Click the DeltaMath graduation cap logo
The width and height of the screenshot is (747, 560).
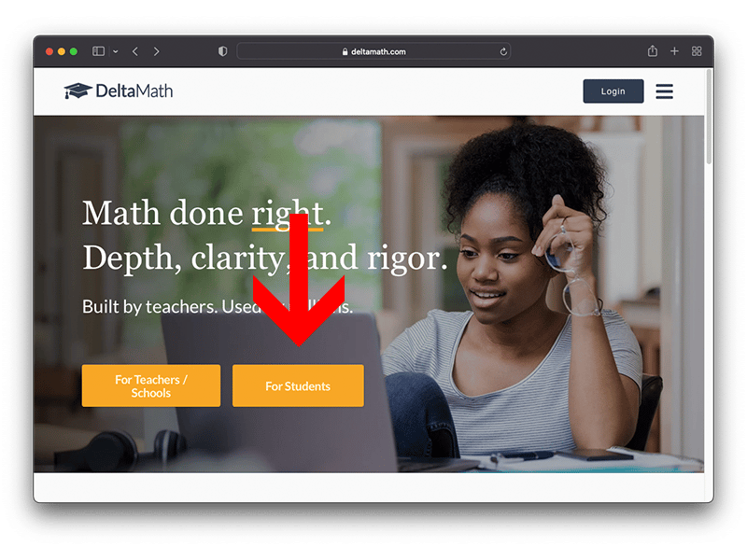click(78, 91)
